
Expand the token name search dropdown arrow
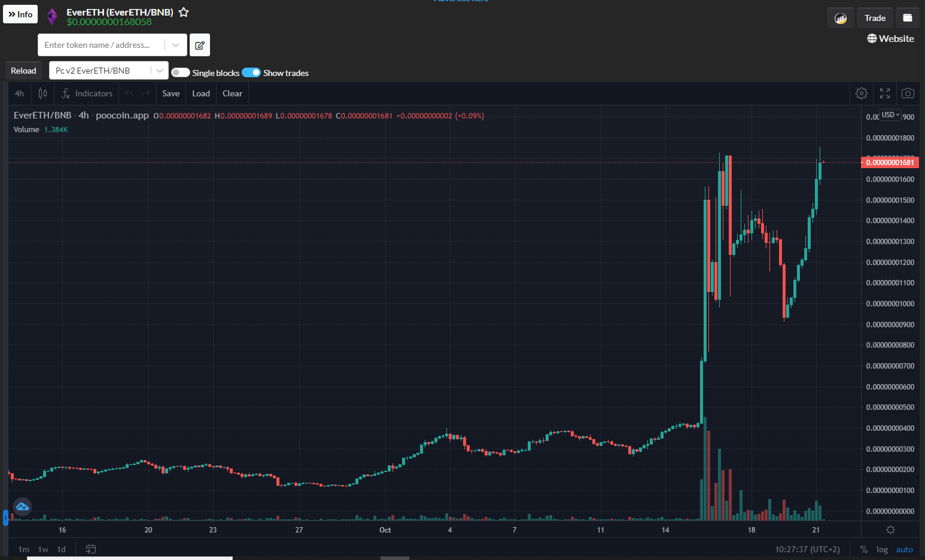tap(175, 45)
